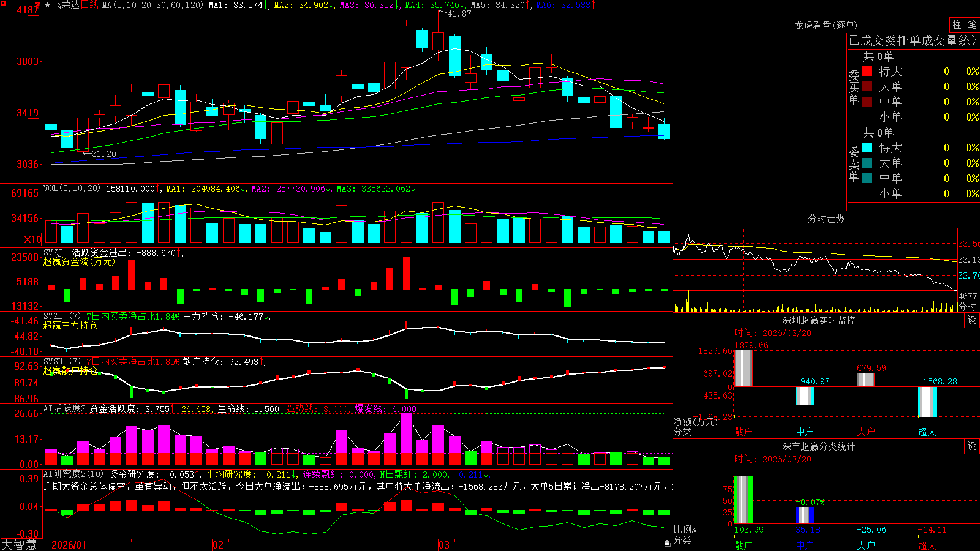The height and width of the screenshot is (551, 980).
Task: Click the 龙虎看盘(逐单) panel title
Action: click(x=826, y=25)
